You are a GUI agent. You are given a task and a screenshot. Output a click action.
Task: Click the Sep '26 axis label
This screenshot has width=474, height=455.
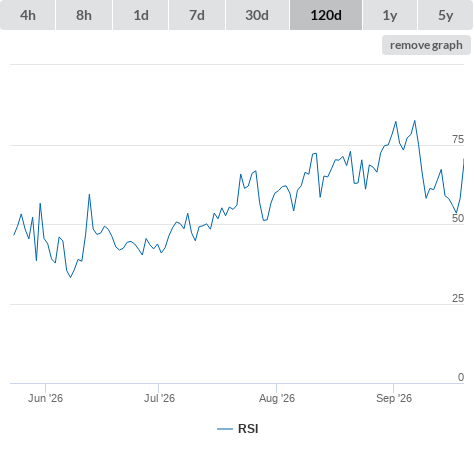click(394, 398)
